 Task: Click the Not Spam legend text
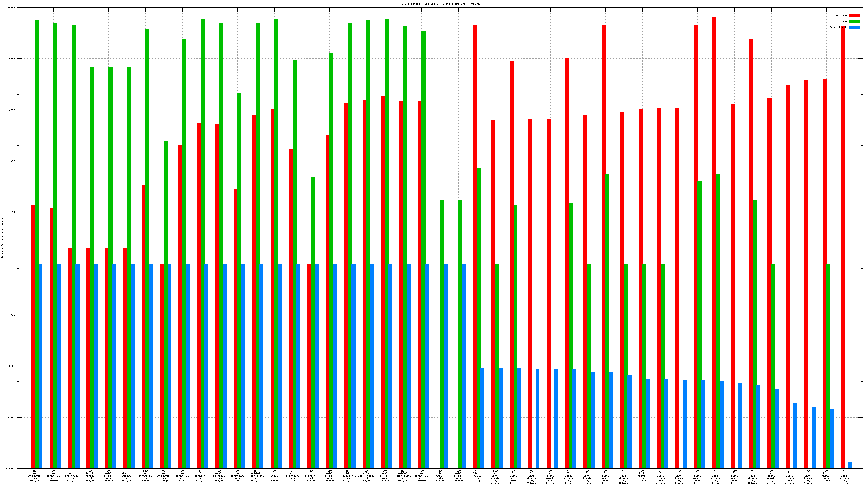click(x=841, y=15)
